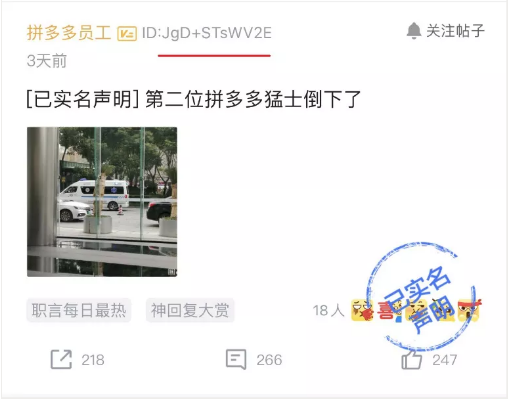512x406 pixels.
Task: Select the blood-spitting emoji reaction
Action: pos(362,310)
